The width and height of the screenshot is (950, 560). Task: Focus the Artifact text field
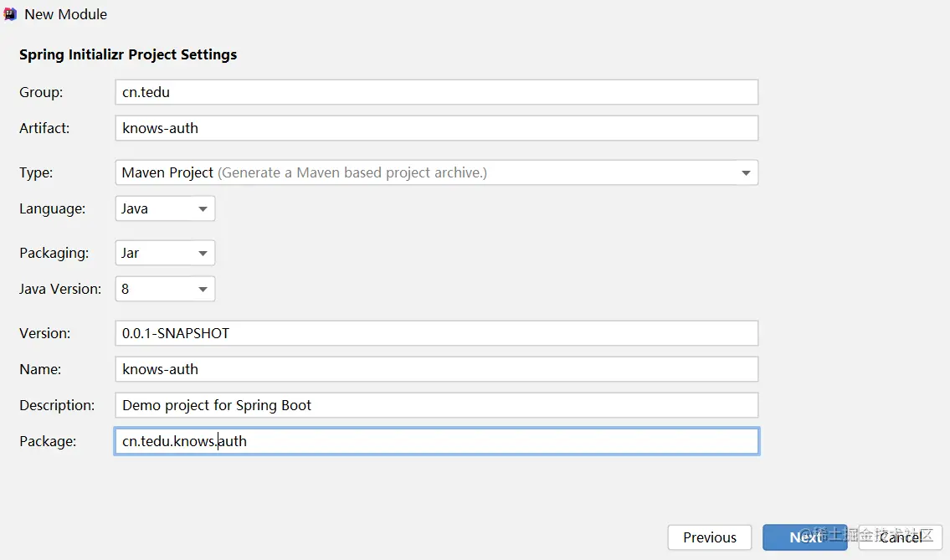(x=435, y=128)
